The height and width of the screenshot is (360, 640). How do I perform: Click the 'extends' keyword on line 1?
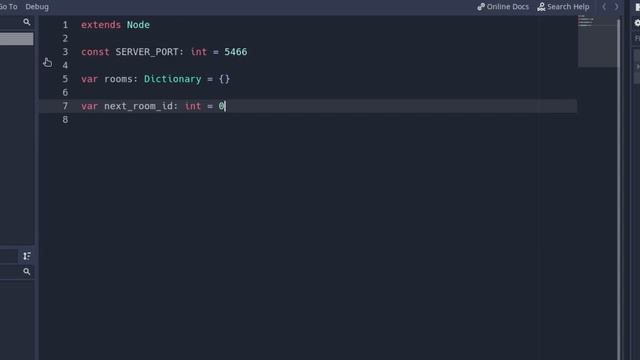coord(101,25)
